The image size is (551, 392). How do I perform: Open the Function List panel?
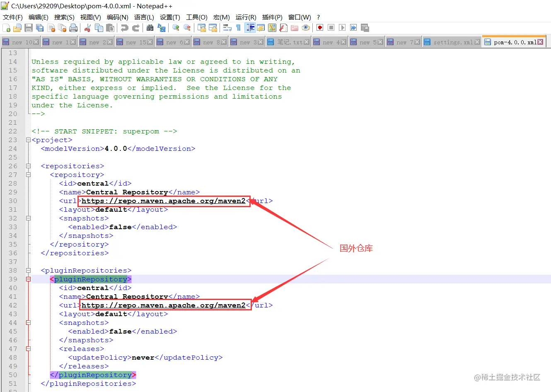pos(283,28)
